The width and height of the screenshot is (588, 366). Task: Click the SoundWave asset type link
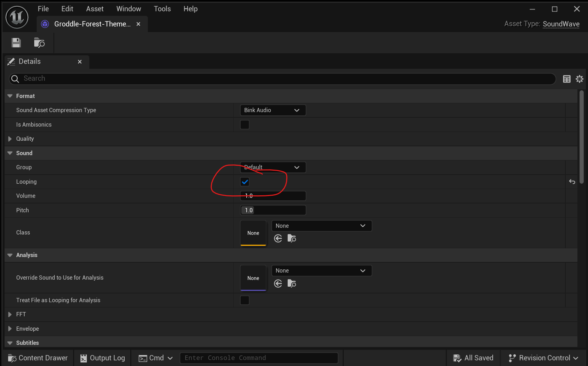click(561, 24)
